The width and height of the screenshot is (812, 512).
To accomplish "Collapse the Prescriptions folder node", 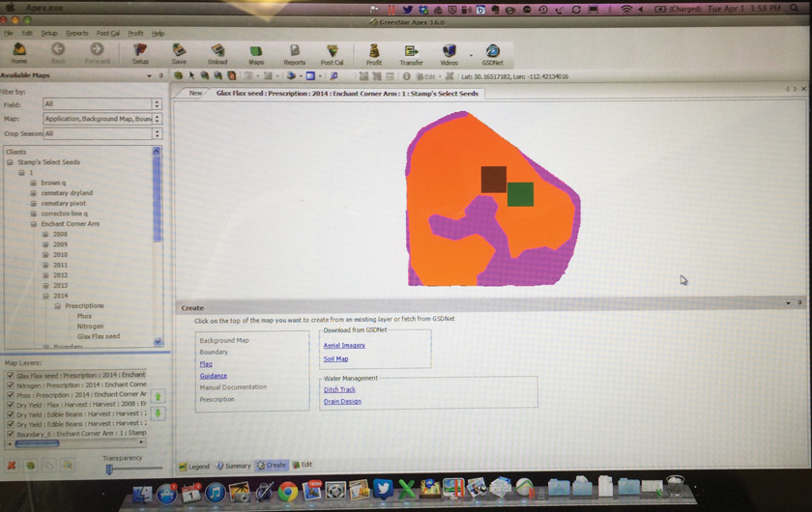I will [57, 306].
